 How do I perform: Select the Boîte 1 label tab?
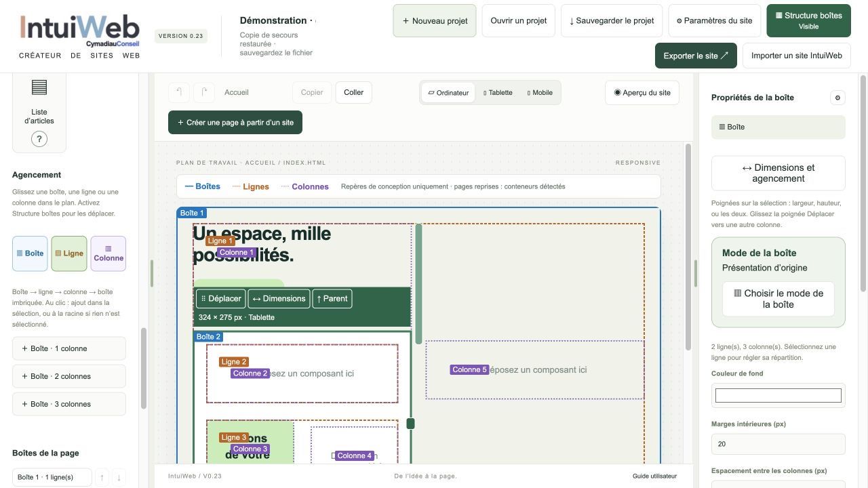(192, 213)
